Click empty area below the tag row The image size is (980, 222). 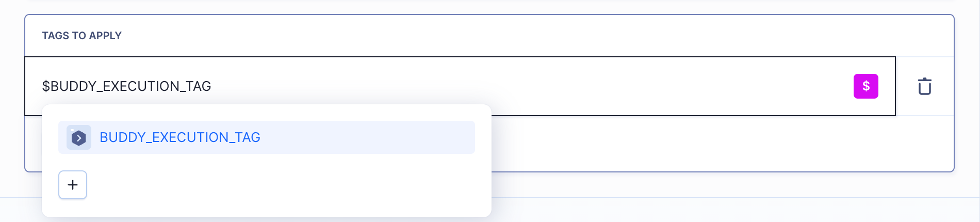pos(722,144)
